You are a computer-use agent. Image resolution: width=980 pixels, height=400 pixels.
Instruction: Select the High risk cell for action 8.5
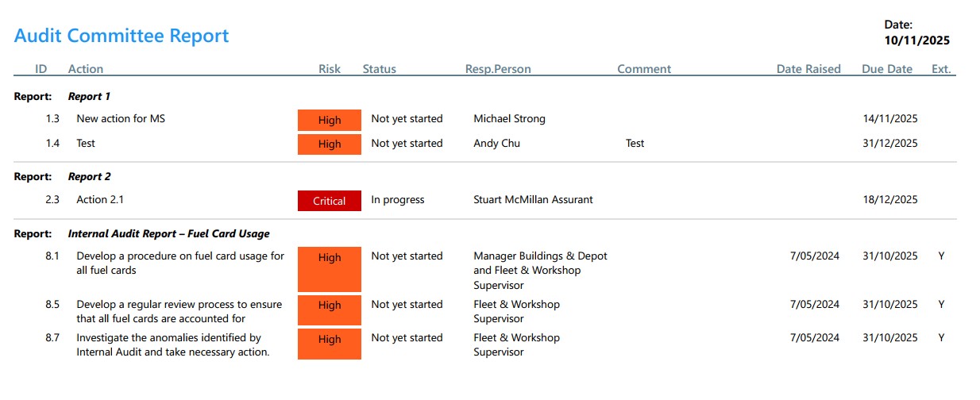pos(330,305)
